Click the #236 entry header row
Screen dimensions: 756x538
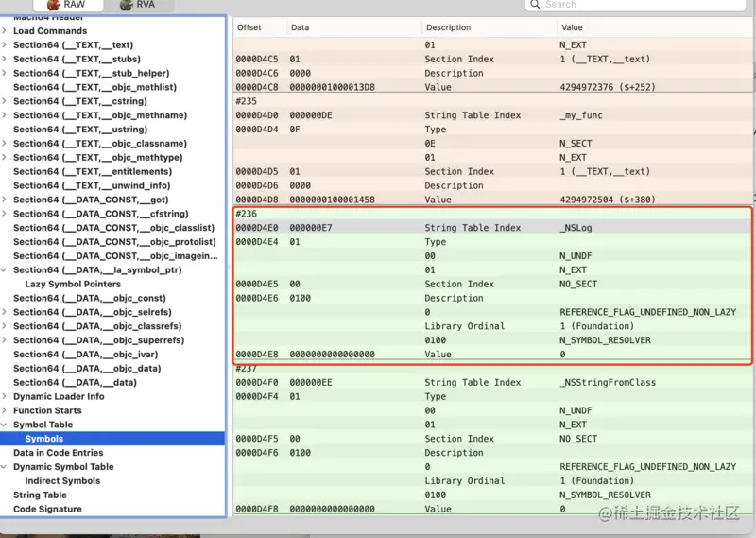pos(492,214)
